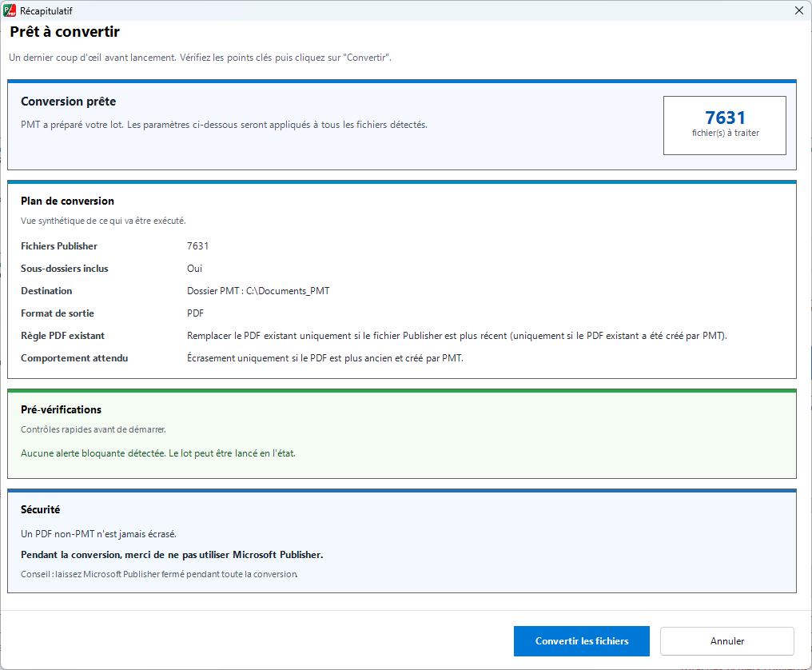Screen dimensions: 812x670
Task: Click the Vue synthétique de ce qui va être exécuté subtitle
Action: [x=103, y=221]
